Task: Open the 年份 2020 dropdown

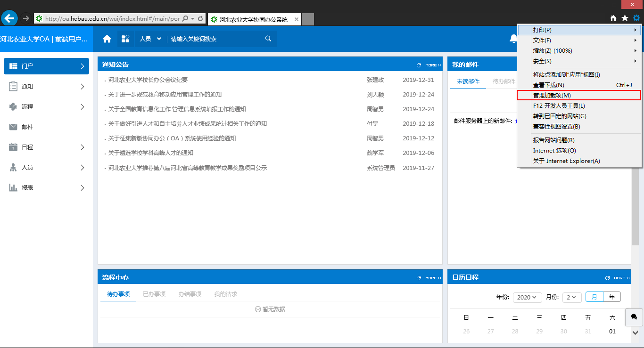Action: point(527,297)
